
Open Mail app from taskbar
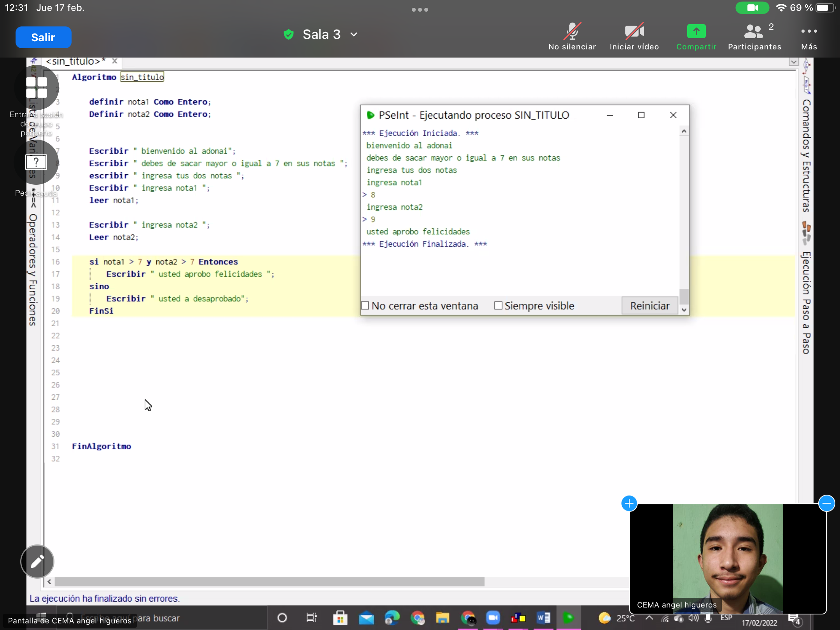(x=366, y=618)
